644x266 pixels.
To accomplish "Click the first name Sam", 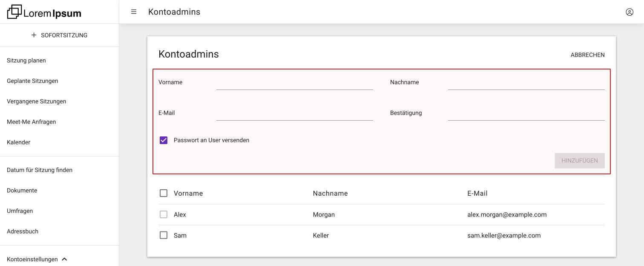I will [180, 236].
